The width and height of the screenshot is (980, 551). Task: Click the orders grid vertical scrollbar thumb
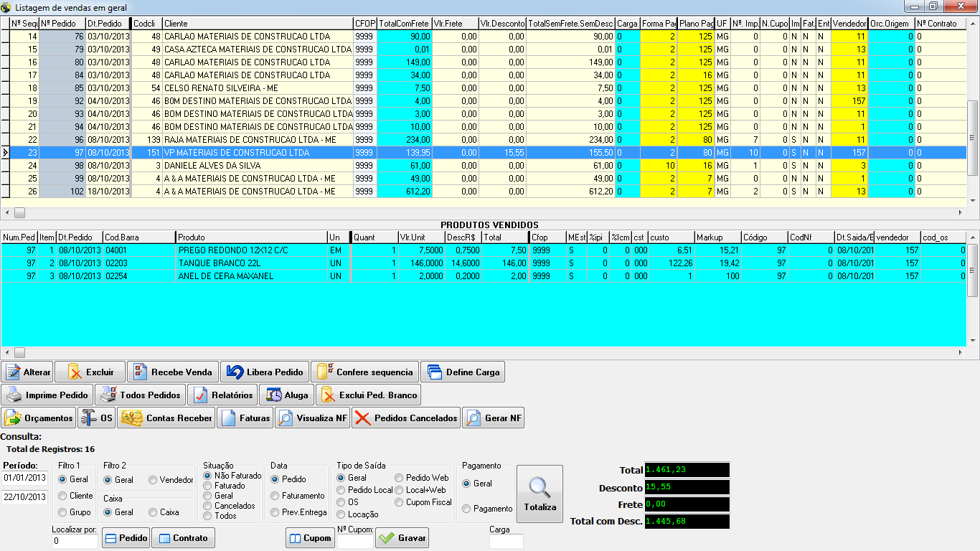(973, 138)
